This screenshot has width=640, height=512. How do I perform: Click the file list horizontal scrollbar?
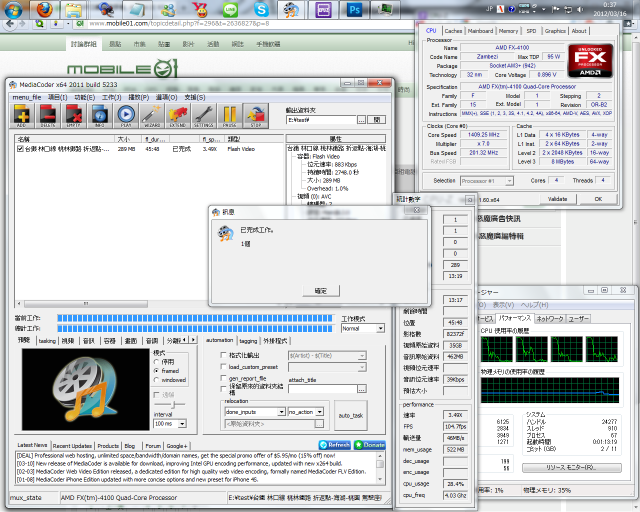(86, 304)
